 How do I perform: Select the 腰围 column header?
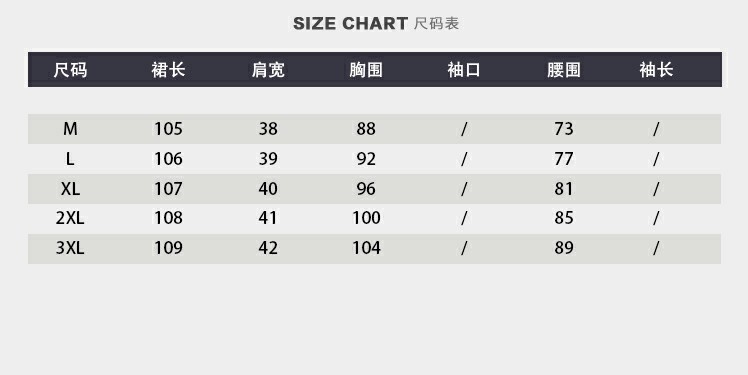tap(564, 70)
